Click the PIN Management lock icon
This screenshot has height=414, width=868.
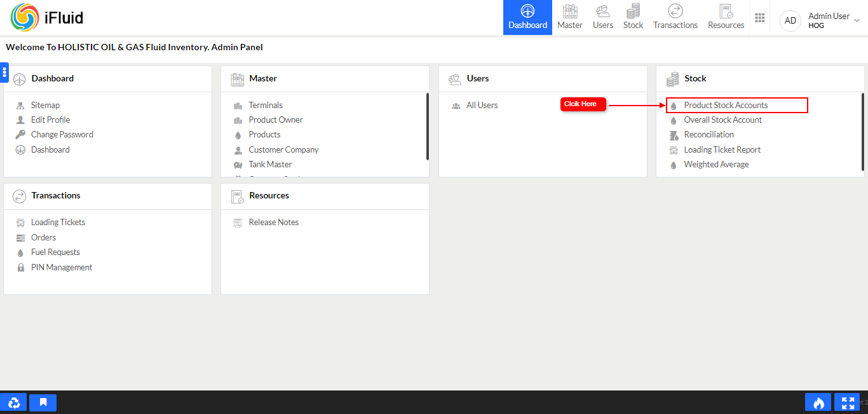pos(20,268)
